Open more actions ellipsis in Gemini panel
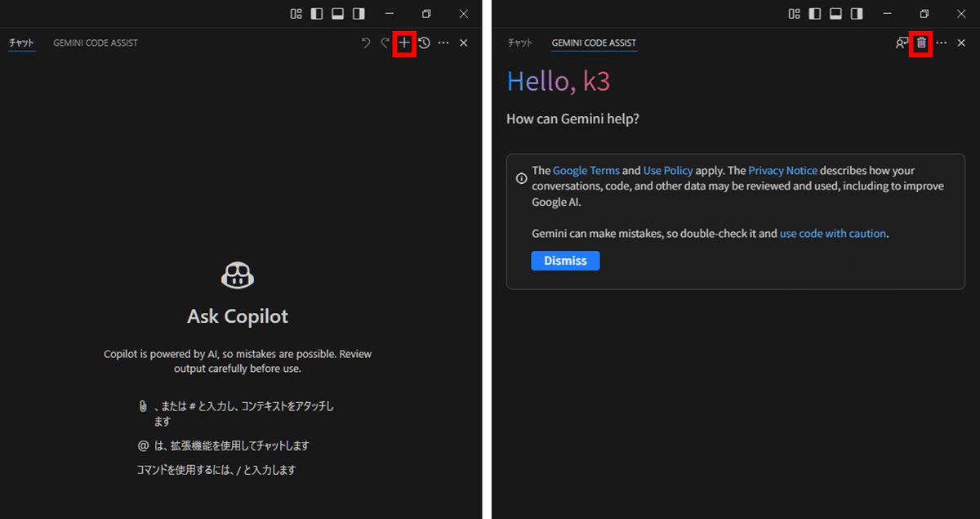The image size is (980, 519). pyautogui.click(x=942, y=43)
